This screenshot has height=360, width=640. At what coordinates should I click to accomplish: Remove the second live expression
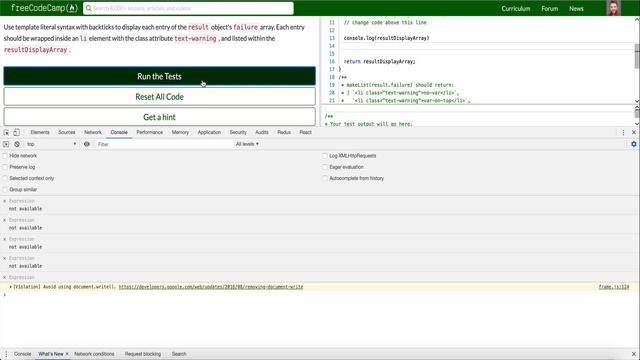(4, 220)
